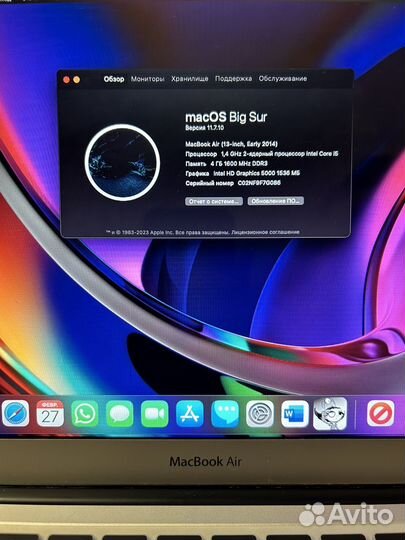Launch Microsoft Word from the Dock
405x540 pixels.
coord(295,414)
